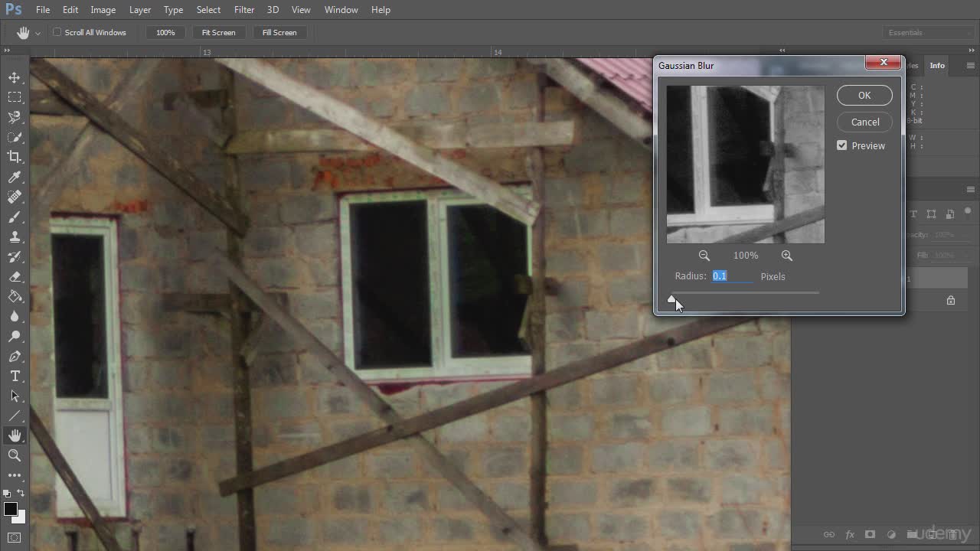Select the Horizontal Type tool
980x551 pixels.
point(15,376)
